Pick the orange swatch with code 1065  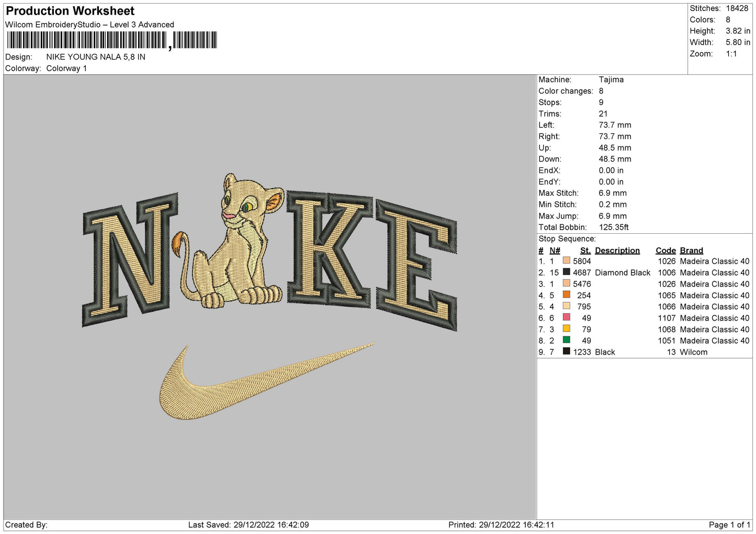pos(566,294)
